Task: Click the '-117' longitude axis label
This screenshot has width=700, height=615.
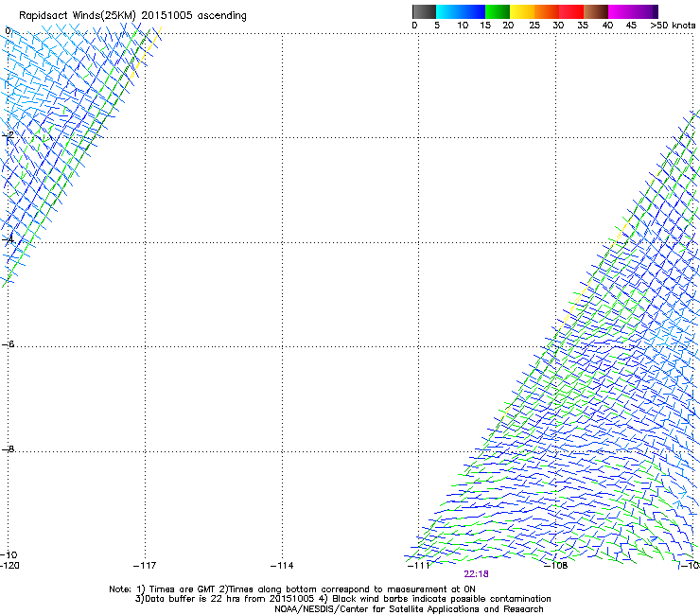Action: coord(145,566)
